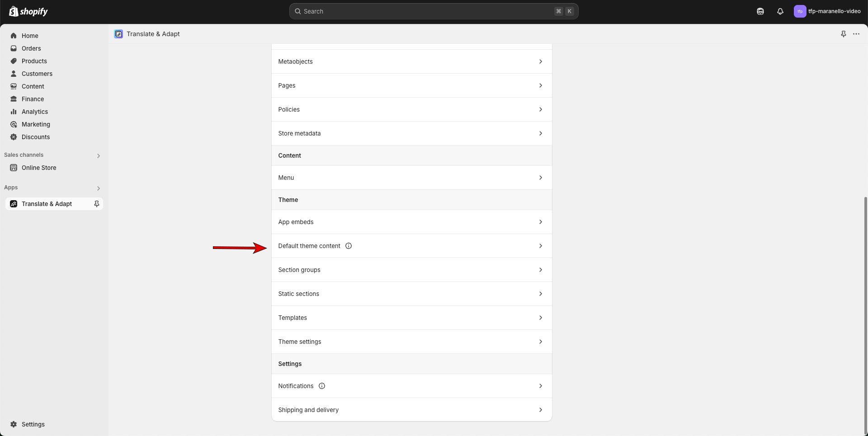This screenshot has height=436, width=868.
Task: Click the Translate & Adapt app icon
Action: click(x=13, y=204)
